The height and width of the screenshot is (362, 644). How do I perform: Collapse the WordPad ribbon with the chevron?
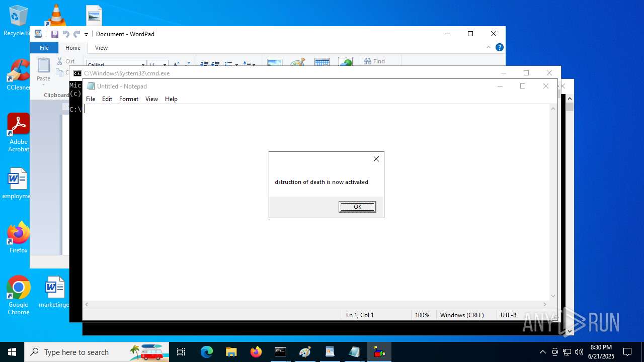click(488, 47)
